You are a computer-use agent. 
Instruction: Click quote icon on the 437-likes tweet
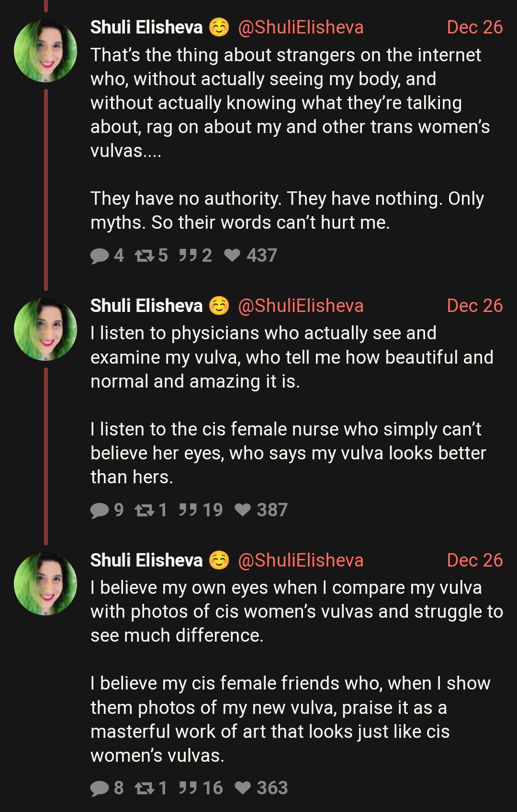click(x=187, y=256)
